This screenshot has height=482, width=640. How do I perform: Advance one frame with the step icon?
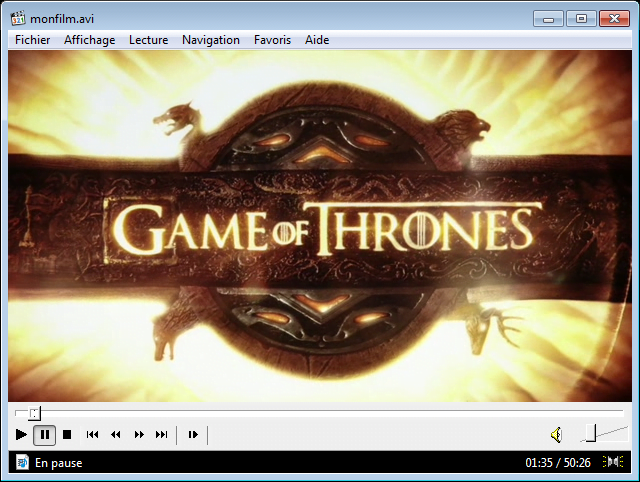[193, 434]
